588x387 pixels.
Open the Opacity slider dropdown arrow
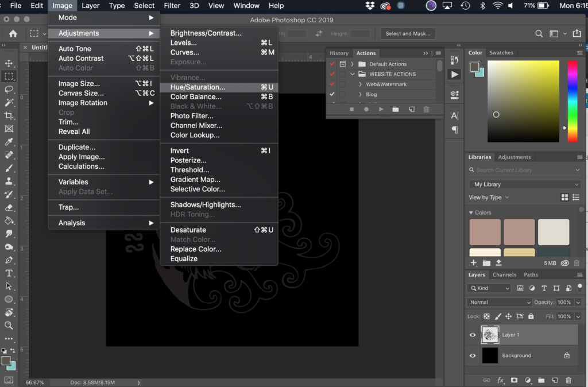(578, 302)
